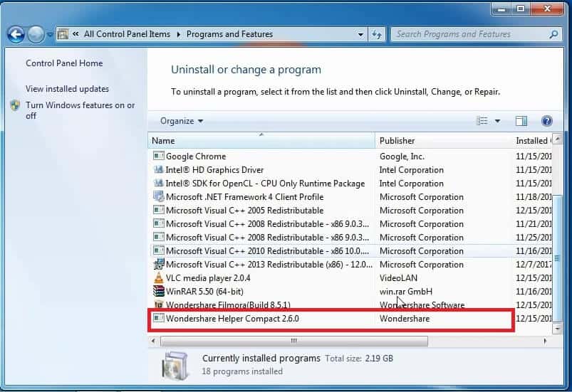Click the Visual C++ 2010 Redistributable icon

[x=158, y=250]
